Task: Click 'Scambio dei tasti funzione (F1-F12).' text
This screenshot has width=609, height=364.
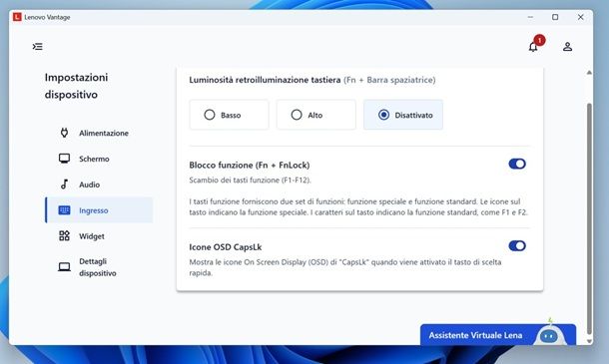Action: pos(251,181)
